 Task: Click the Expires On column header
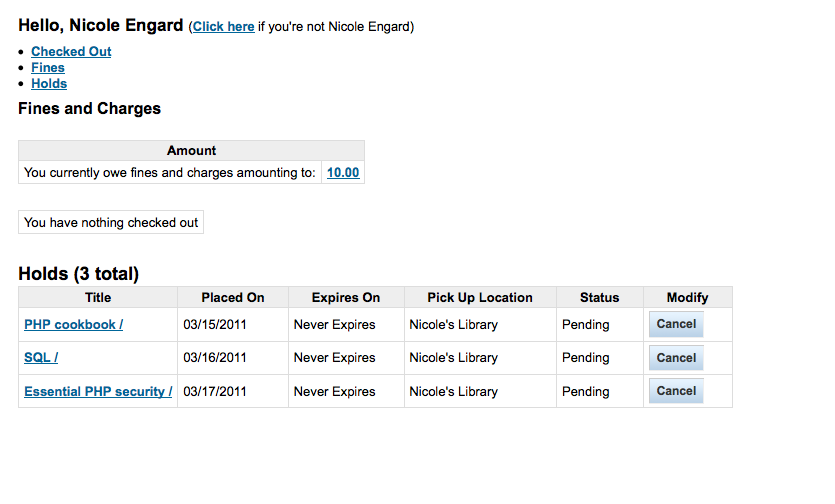click(x=346, y=298)
